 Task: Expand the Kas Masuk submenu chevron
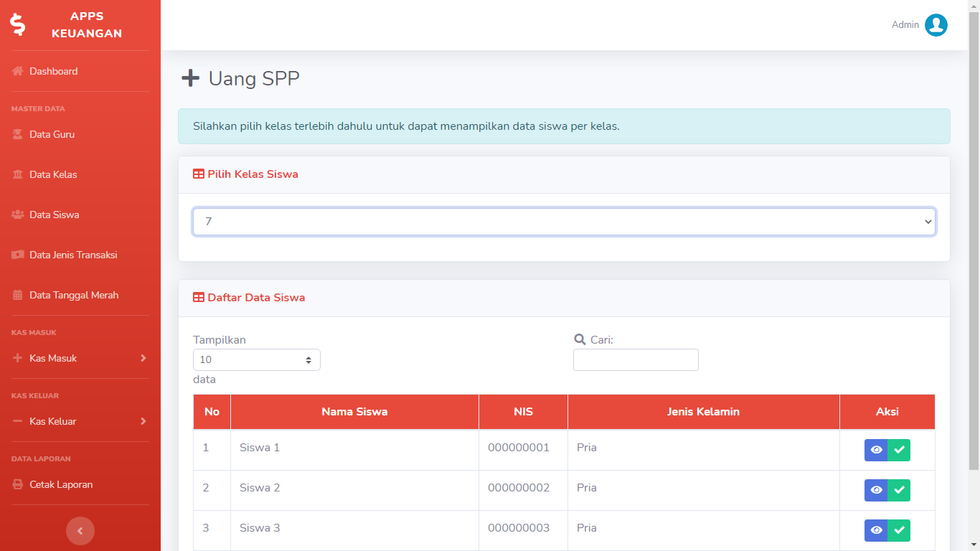point(143,358)
